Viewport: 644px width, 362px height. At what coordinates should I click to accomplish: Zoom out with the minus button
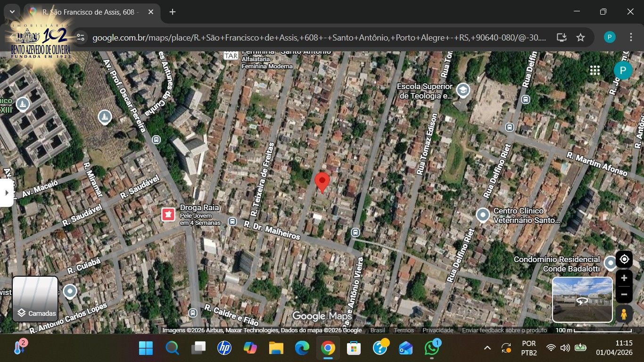[624, 295]
